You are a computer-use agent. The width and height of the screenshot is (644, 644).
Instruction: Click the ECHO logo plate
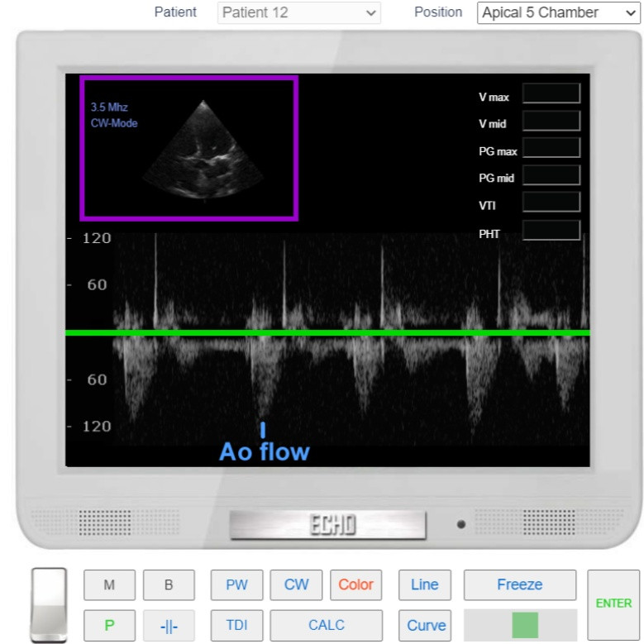coord(327,525)
